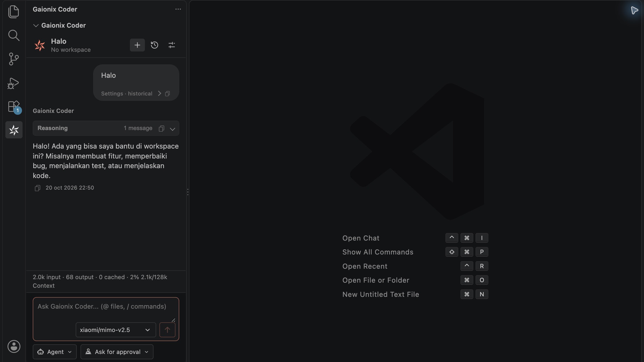Screen dimensions: 644x362
Task: Open the Ask for approval dropdown
Action: click(117, 352)
